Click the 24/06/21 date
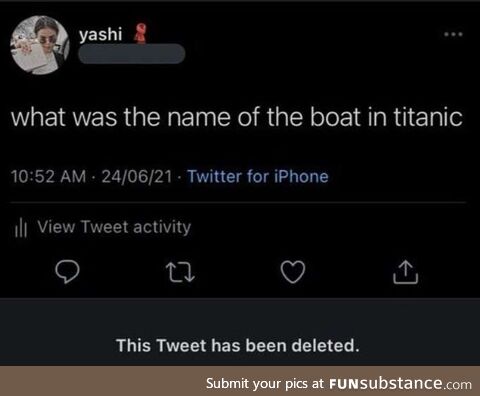Screen dimensions: 480x396 click(137, 176)
